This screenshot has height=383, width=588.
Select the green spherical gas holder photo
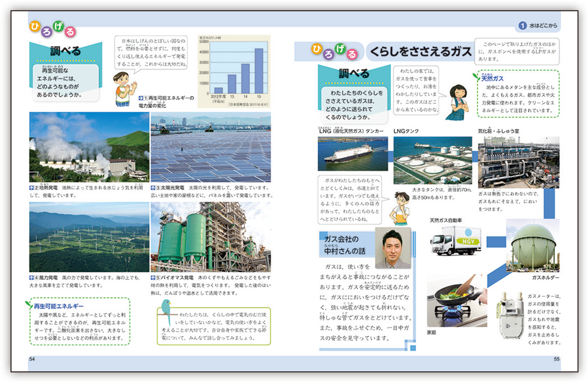click(532, 245)
